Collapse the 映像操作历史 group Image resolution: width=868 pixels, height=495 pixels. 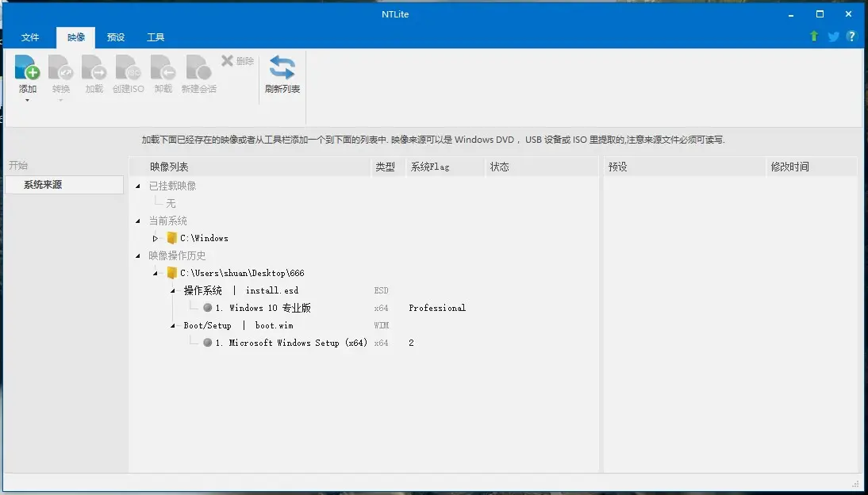click(x=138, y=255)
